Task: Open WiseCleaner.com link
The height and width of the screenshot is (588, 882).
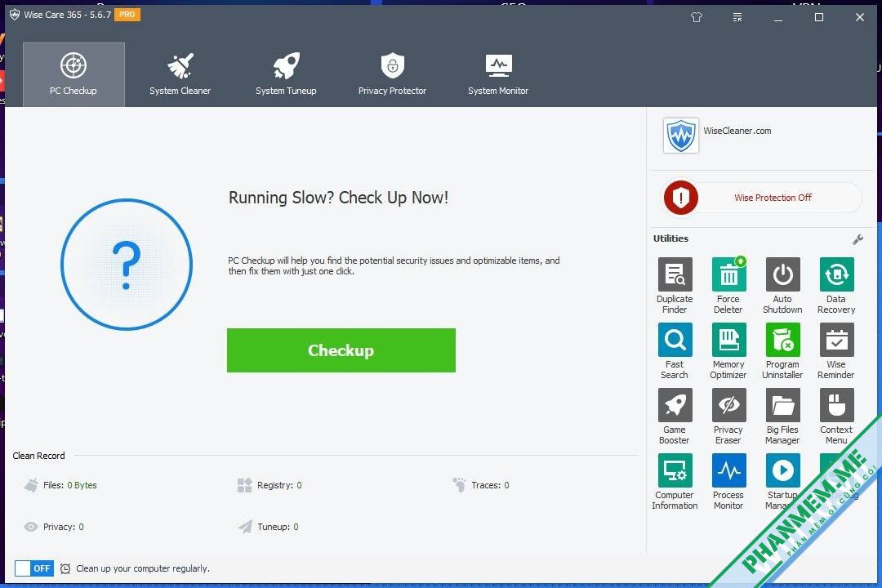Action: 737,131
